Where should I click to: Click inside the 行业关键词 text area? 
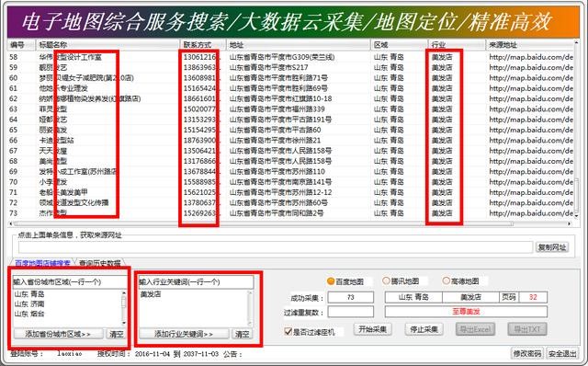[x=194, y=308]
